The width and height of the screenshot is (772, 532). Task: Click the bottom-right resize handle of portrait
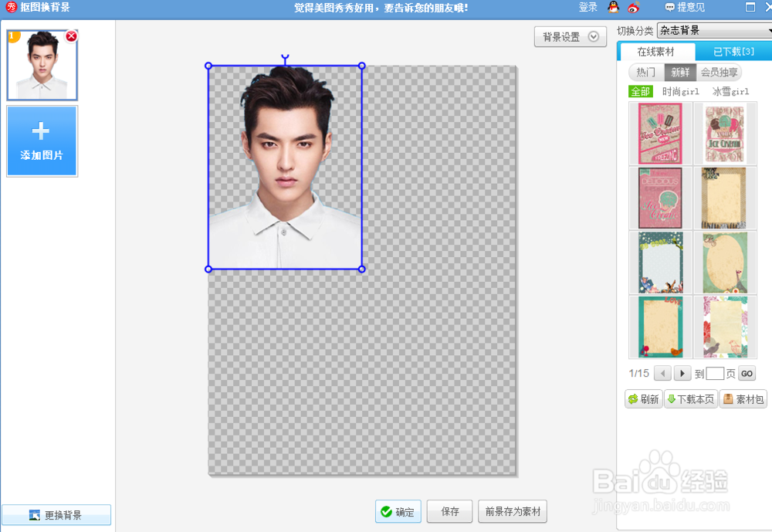[x=362, y=269]
